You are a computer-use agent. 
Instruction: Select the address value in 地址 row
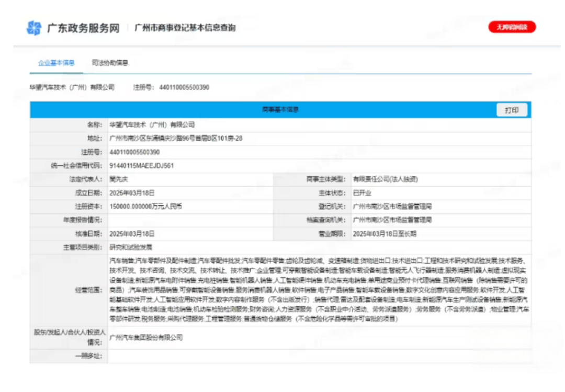(176, 138)
